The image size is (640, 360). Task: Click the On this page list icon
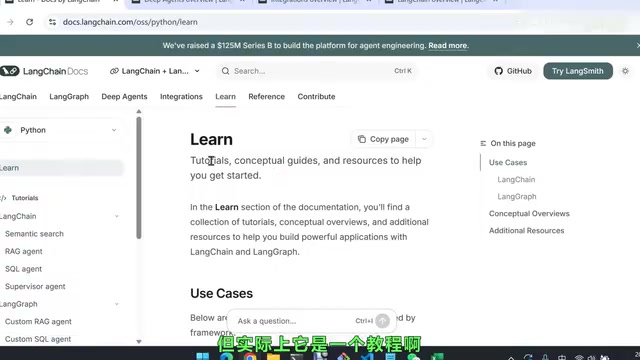(x=483, y=143)
